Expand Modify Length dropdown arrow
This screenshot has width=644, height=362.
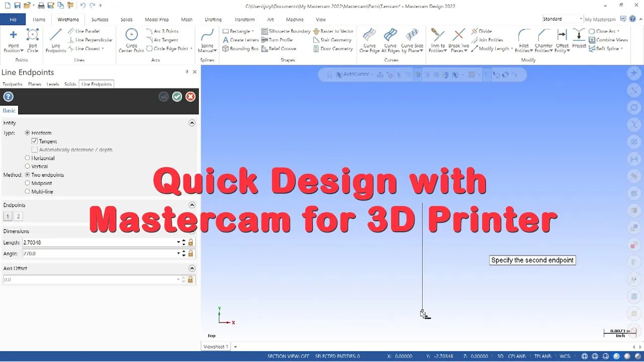[x=512, y=49]
